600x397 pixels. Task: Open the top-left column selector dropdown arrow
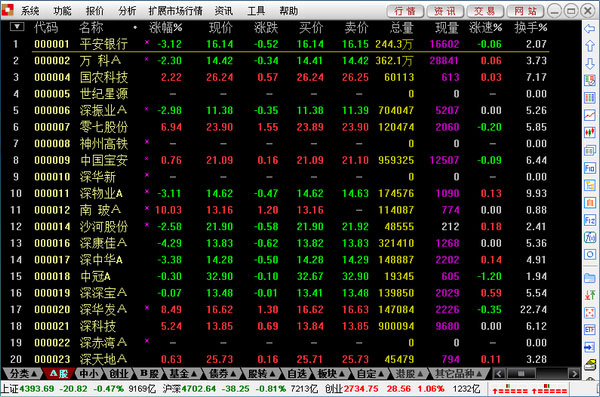[x=17, y=27]
